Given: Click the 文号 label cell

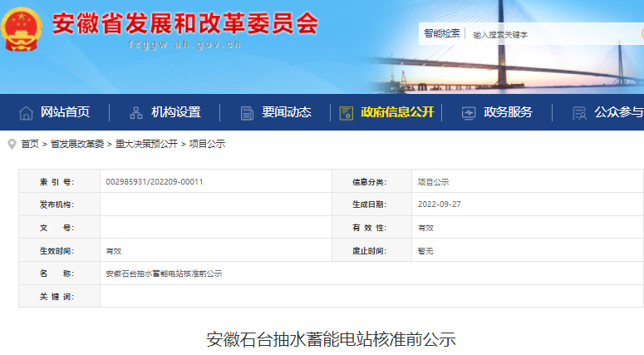Looking at the screenshot, I should click(x=60, y=227).
